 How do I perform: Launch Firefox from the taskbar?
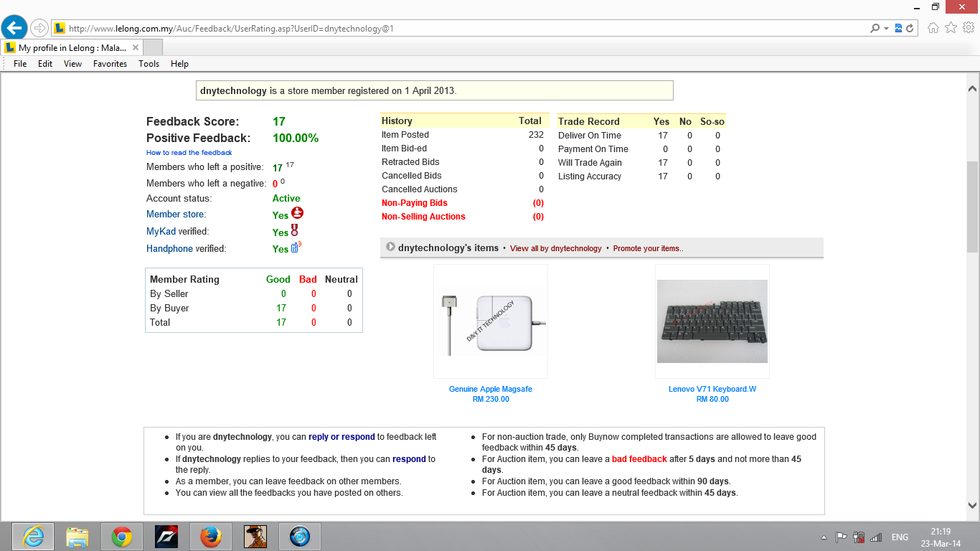[x=210, y=537]
